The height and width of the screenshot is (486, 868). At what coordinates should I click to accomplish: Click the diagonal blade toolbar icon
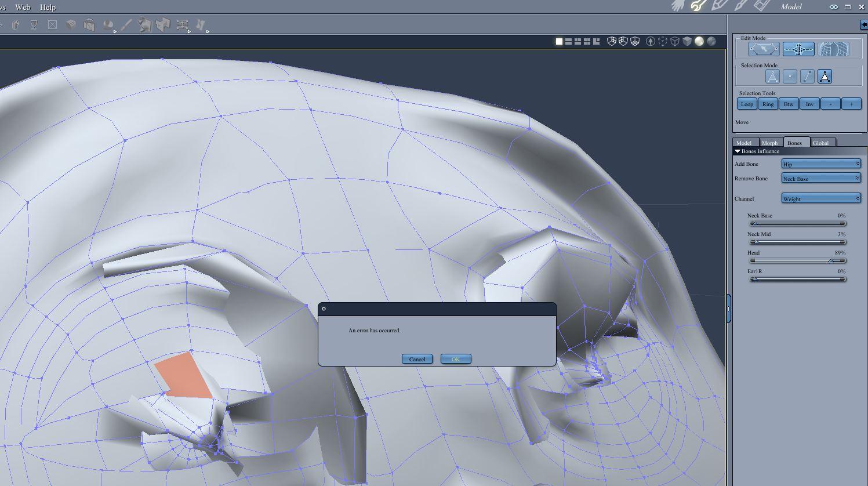click(x=126, y=25)
